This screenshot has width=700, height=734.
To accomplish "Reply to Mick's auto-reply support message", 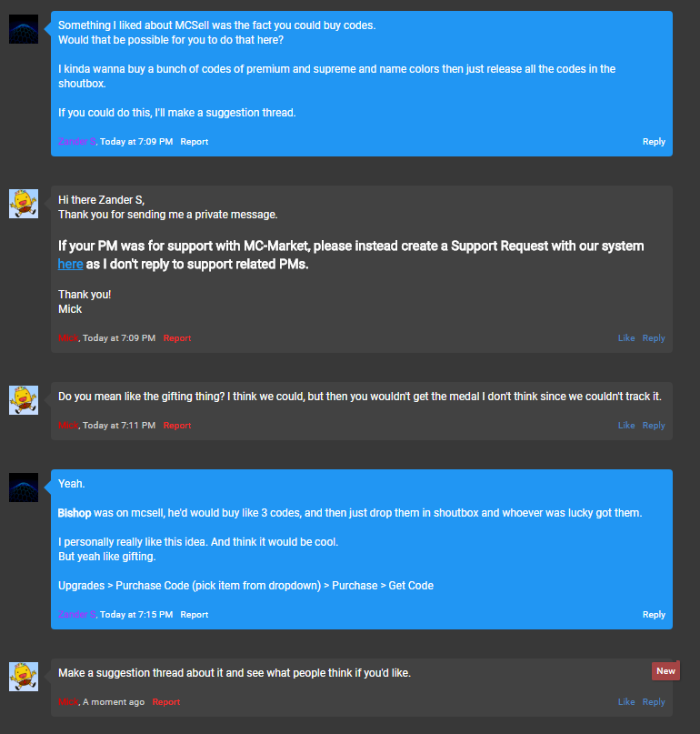I will pyautogui.click(x=654, y=338).
